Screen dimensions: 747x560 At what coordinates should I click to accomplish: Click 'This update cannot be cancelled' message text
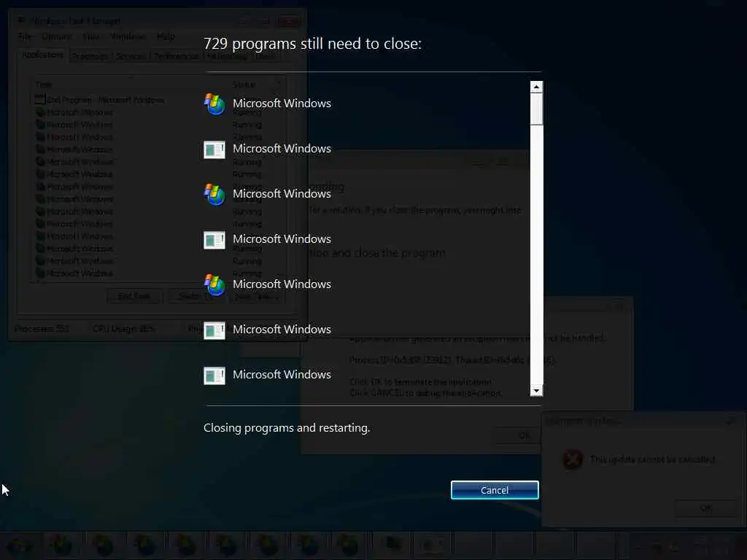pyautogui.click(x=653, y=459)
